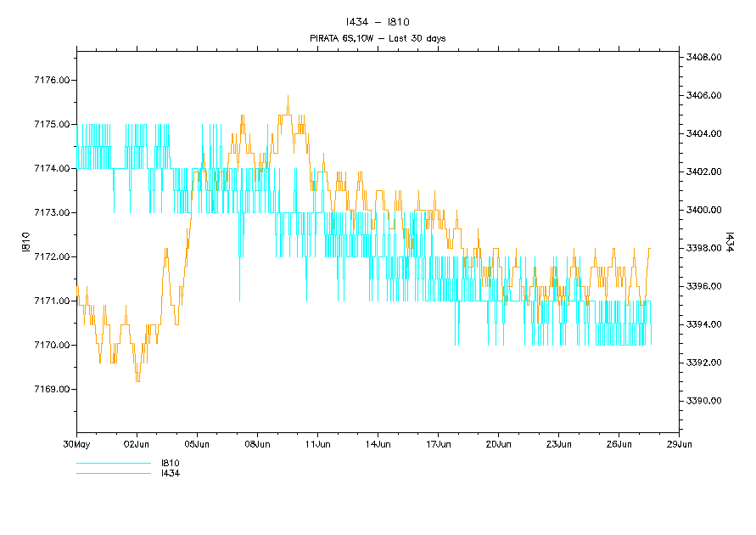Click the 05Jun x-axis tick label
Viewport: 756px width, 535px height.
[x=197, y=443]
